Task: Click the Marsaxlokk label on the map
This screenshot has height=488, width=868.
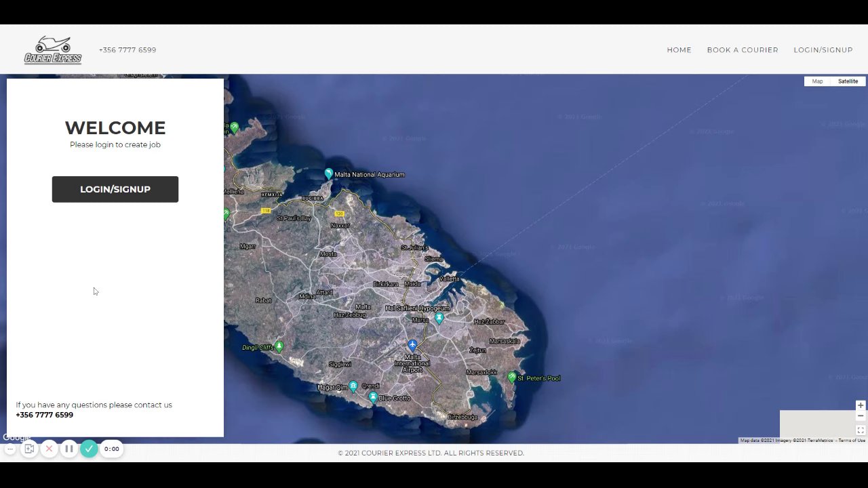Action: [x=481, y=372]
